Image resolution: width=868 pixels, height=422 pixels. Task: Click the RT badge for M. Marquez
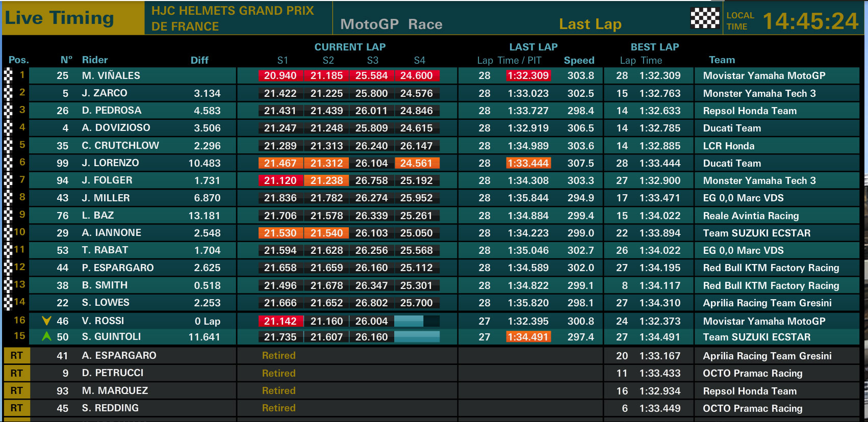16,391
